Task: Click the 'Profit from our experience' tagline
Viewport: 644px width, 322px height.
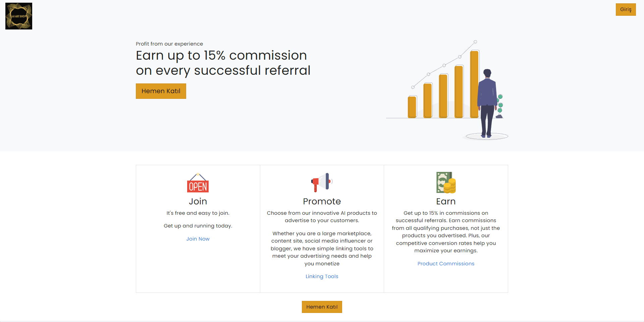Action: tap(169, 44)
